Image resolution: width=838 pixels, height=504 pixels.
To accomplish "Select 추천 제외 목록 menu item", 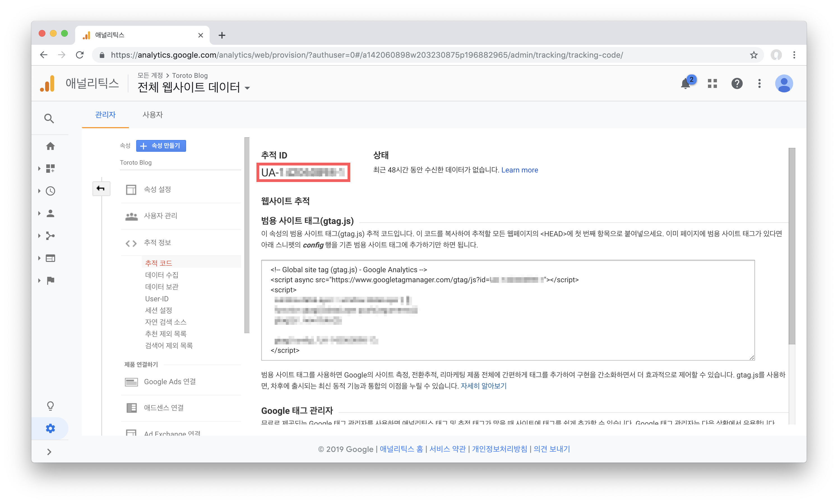I will coord(166,333).
